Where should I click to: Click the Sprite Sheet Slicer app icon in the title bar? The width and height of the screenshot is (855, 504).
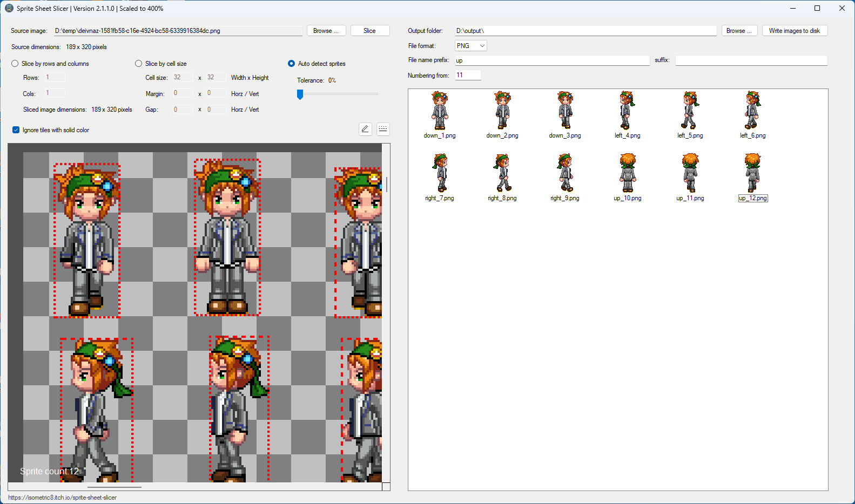tap(9, 8)
